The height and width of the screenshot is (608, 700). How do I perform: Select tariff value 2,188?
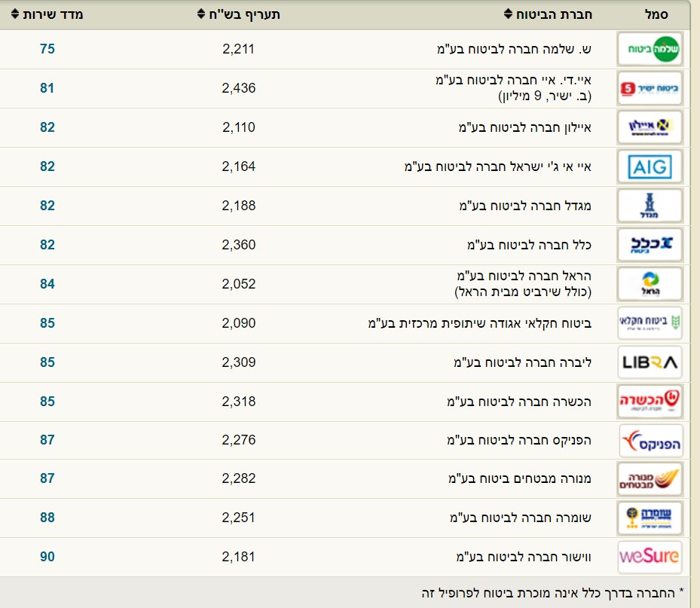point(238,206)
